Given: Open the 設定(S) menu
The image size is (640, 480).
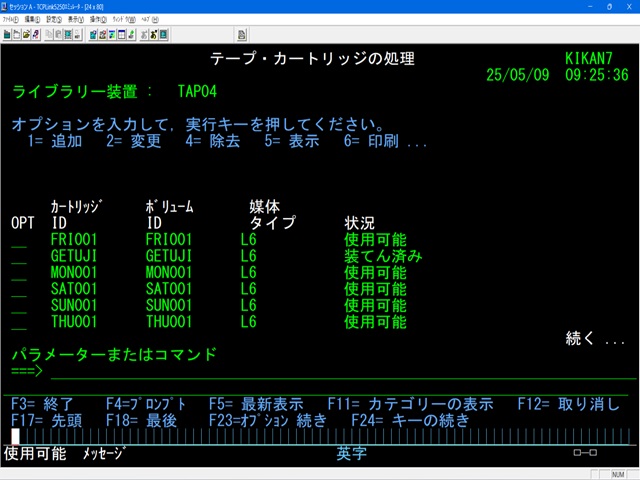Looking at the screenshot, I should click(54, 19).
